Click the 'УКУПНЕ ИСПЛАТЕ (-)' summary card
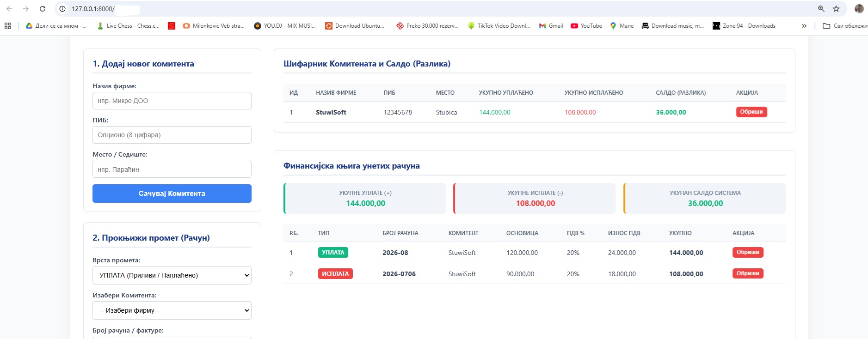 point(535,199)
